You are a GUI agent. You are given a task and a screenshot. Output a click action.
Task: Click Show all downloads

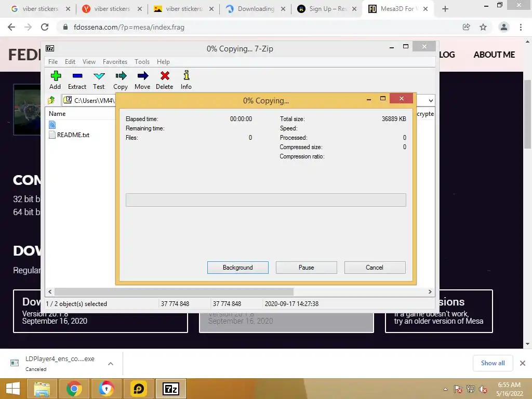(493, 363)
